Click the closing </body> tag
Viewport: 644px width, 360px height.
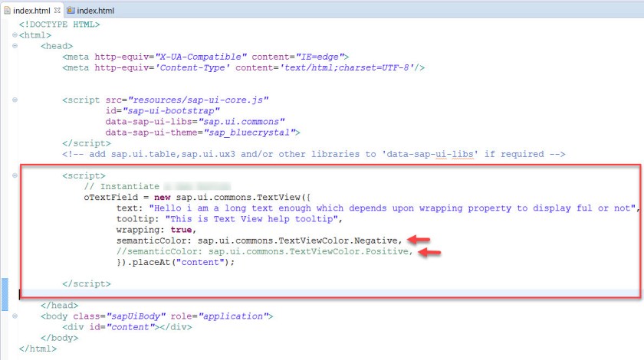[x=59, y=338]
